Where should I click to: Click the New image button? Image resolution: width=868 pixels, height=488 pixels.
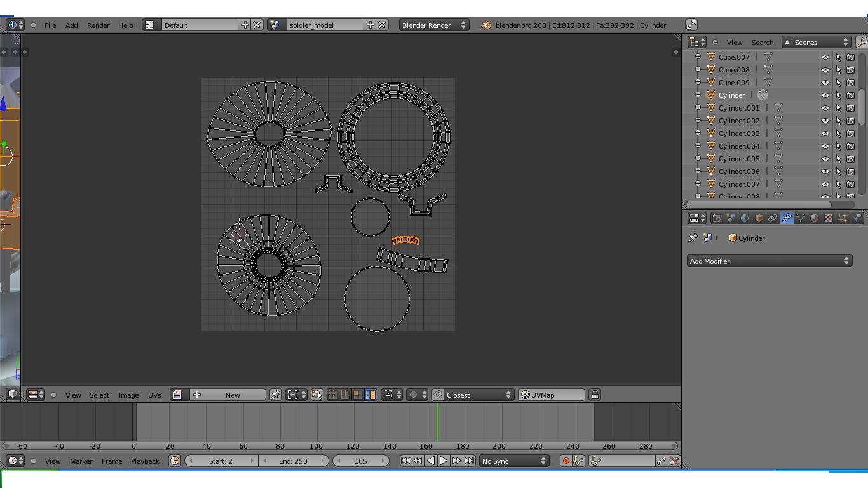tap(228, 395)
